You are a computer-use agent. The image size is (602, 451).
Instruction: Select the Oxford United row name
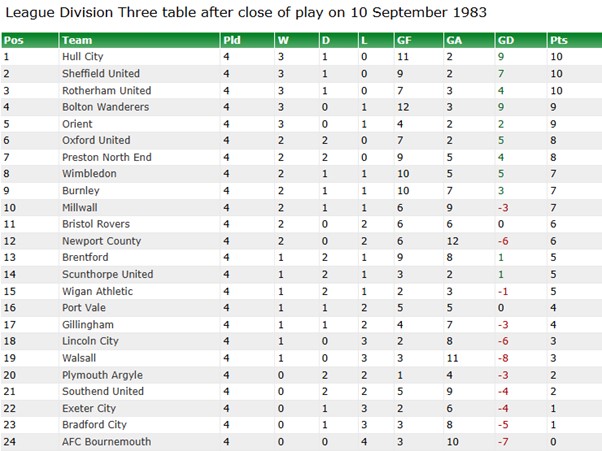(96, 140)
